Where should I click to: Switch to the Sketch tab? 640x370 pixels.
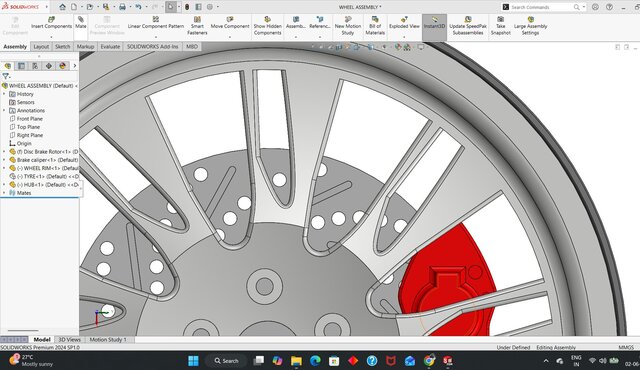click(62, 47)
